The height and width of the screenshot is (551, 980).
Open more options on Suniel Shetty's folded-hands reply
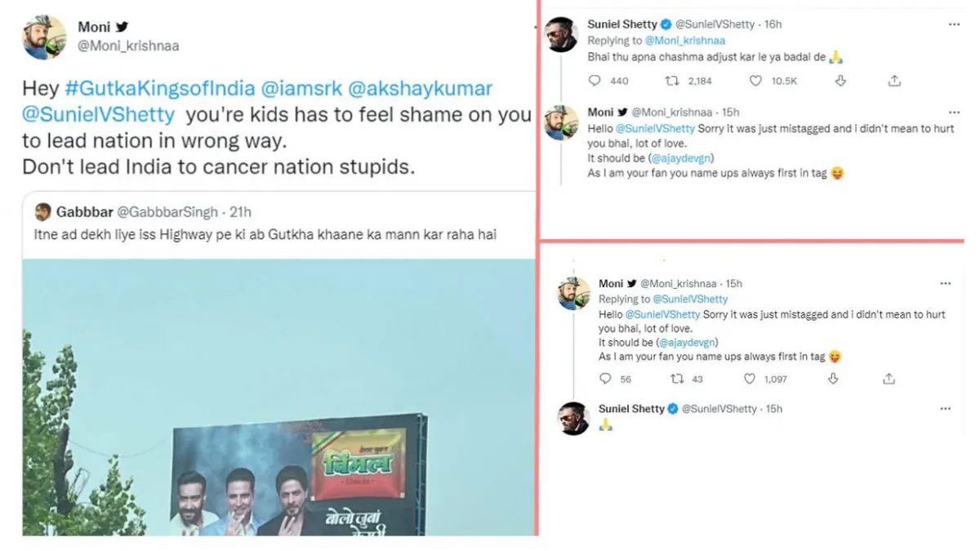[x=945, y=408]
